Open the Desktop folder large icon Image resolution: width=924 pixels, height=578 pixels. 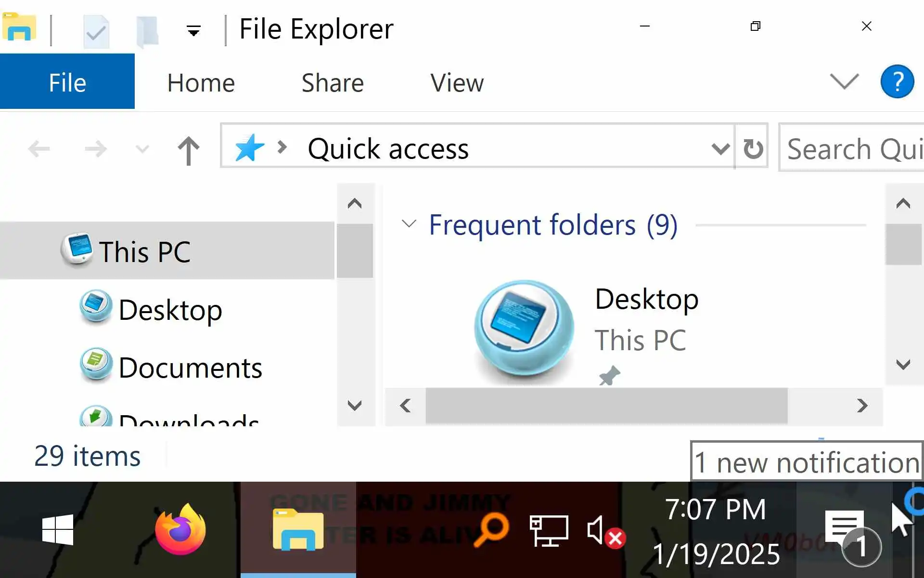[x=524, y=329]
